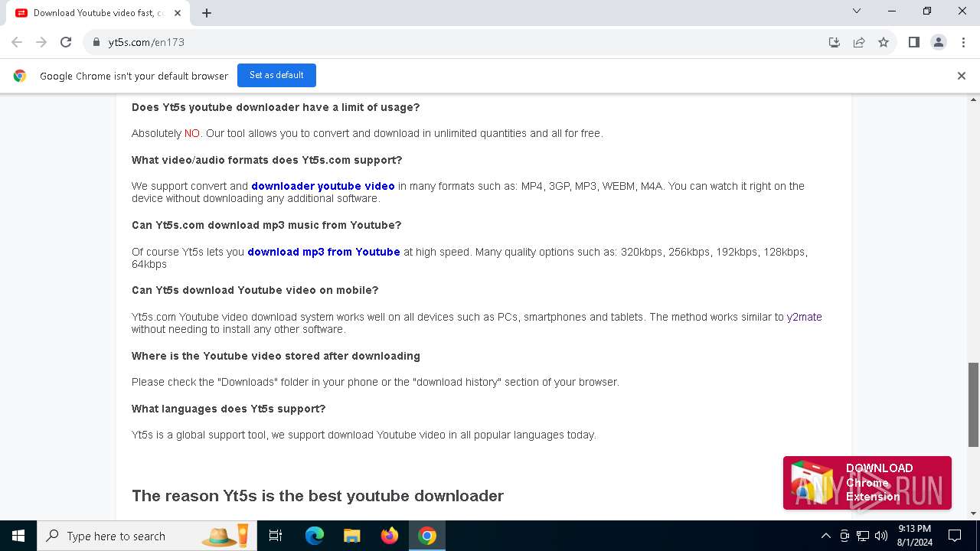The width and height of the screenshot is (980, 551).
Task: Open a new tab with plus button
Action: 207,12
